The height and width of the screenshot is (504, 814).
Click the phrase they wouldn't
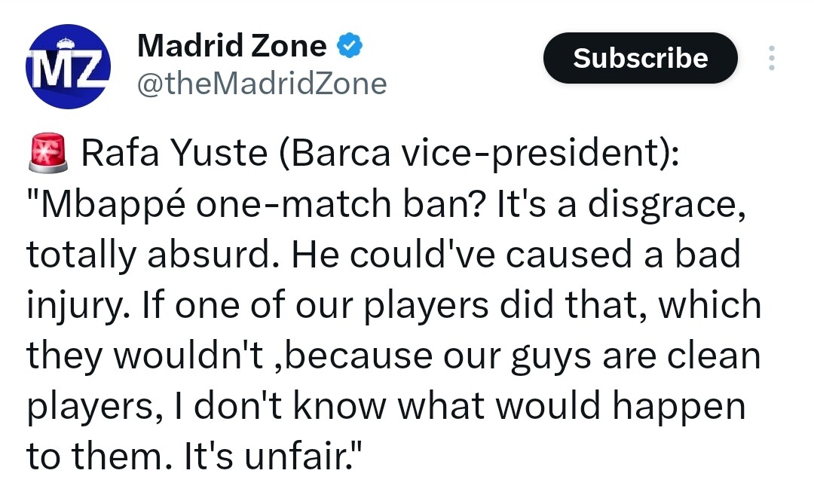tap(145, 356)
